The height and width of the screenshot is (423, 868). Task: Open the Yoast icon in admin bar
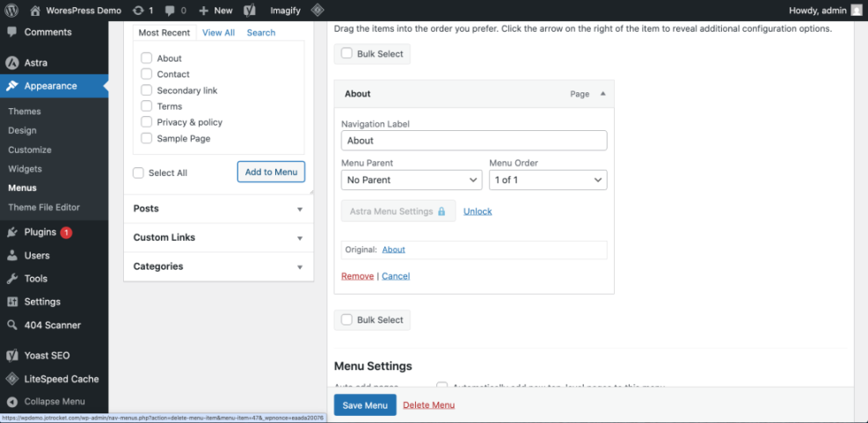pyautogui.click(x=250, y=10)
